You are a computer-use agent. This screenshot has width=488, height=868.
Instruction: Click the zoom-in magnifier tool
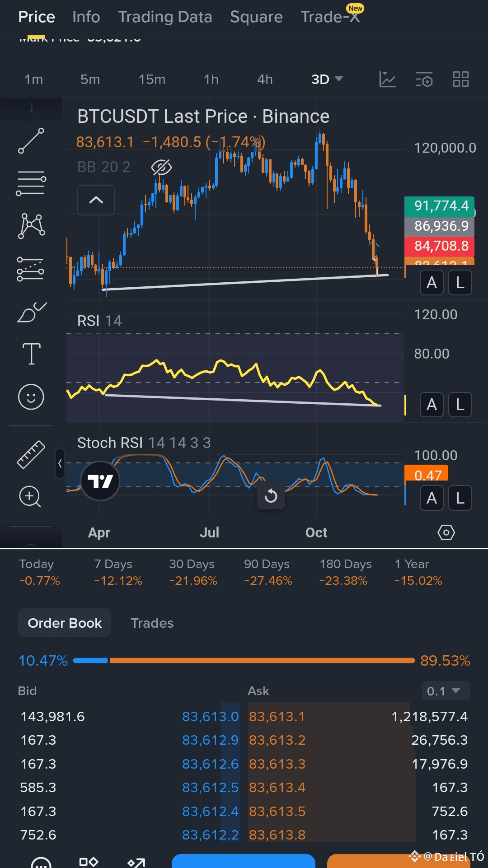[30, 497]
